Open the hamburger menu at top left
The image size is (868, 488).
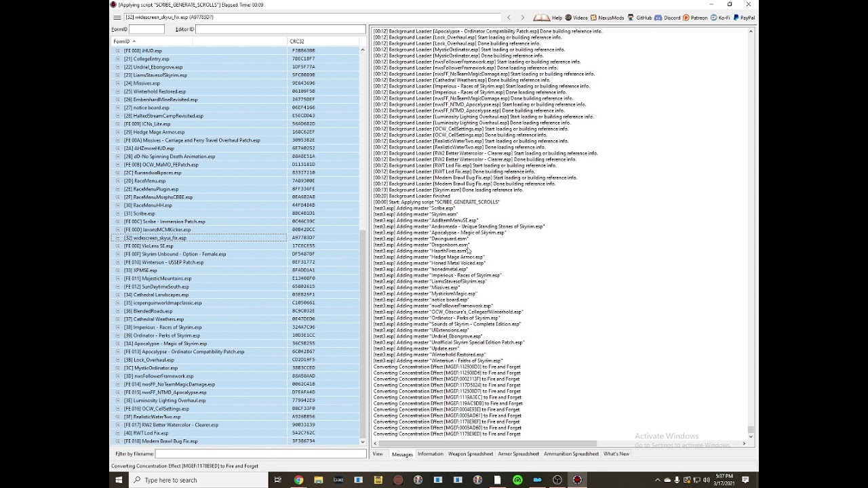pyautogui.click(x=117, y=18)
